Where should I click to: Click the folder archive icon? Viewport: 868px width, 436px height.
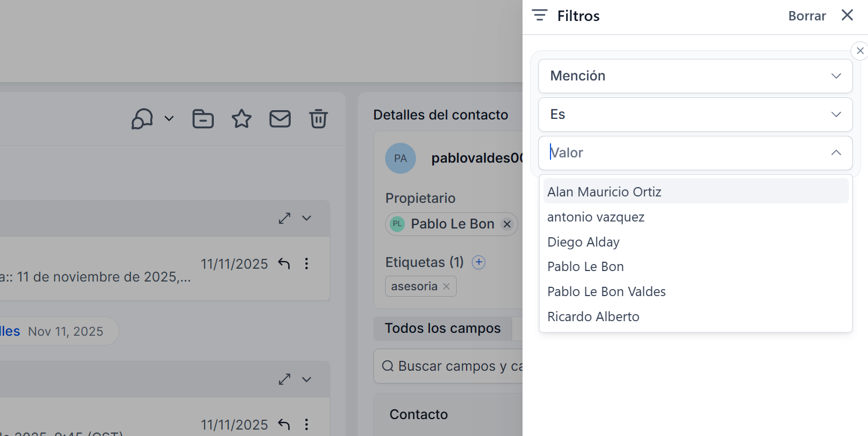(203, 119)
